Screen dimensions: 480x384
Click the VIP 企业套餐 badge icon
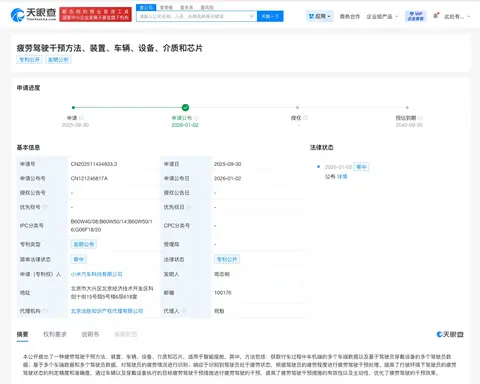(x=416, y=16)
